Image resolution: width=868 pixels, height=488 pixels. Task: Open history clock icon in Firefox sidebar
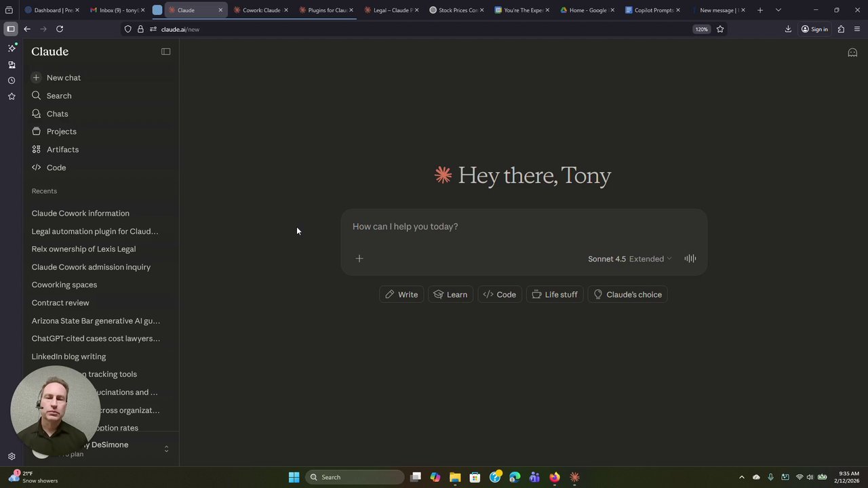(x=12, y=81)
